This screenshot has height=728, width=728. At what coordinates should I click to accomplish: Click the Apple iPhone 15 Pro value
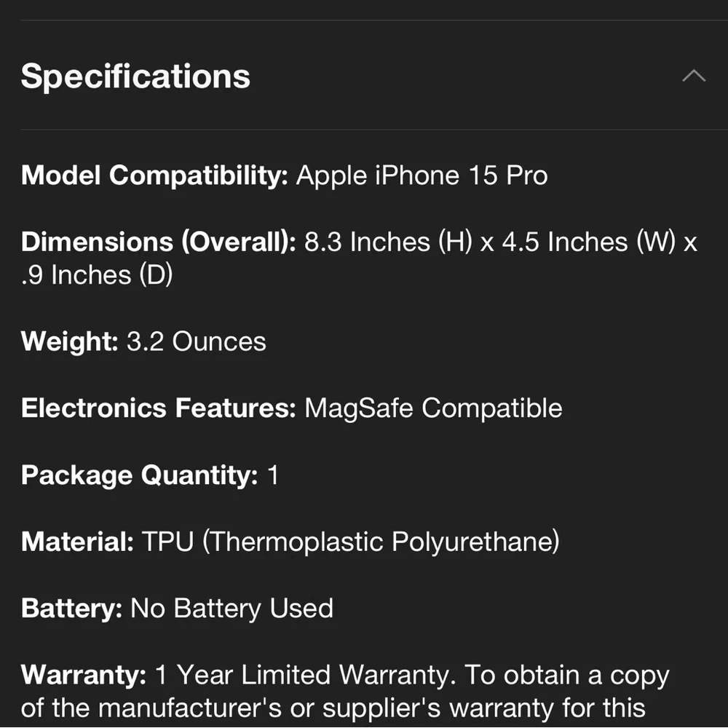point(422,175)
